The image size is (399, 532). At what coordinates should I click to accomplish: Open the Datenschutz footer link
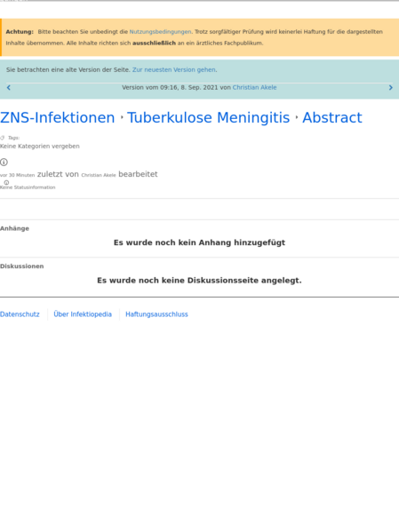pos(20,314)
